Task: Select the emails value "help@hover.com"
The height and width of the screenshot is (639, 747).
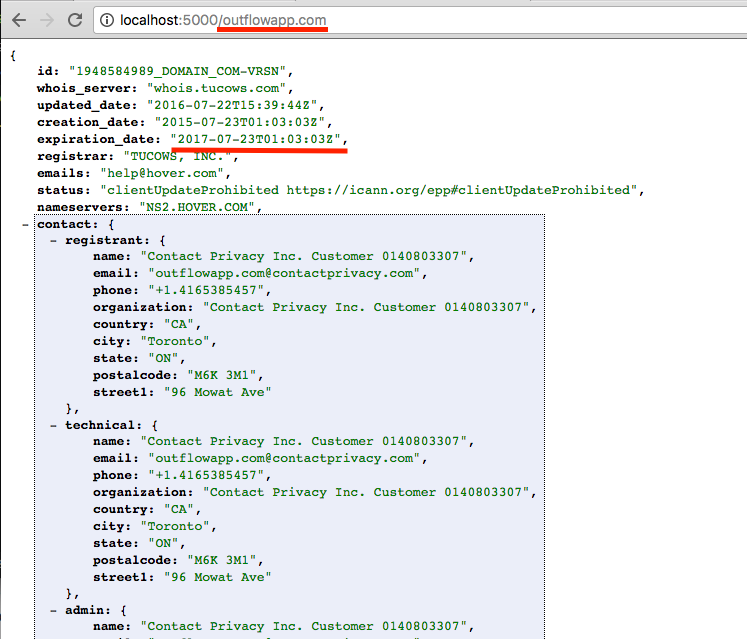Action: (x=162, y=173)
